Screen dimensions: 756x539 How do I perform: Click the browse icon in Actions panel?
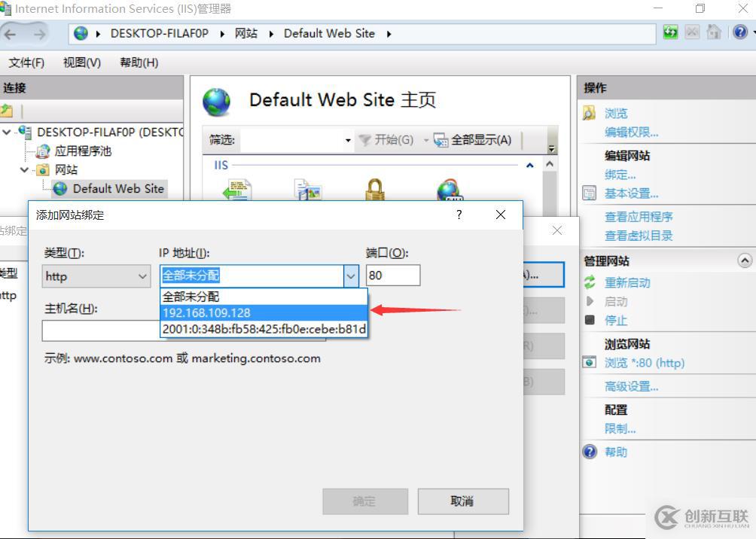589,114
